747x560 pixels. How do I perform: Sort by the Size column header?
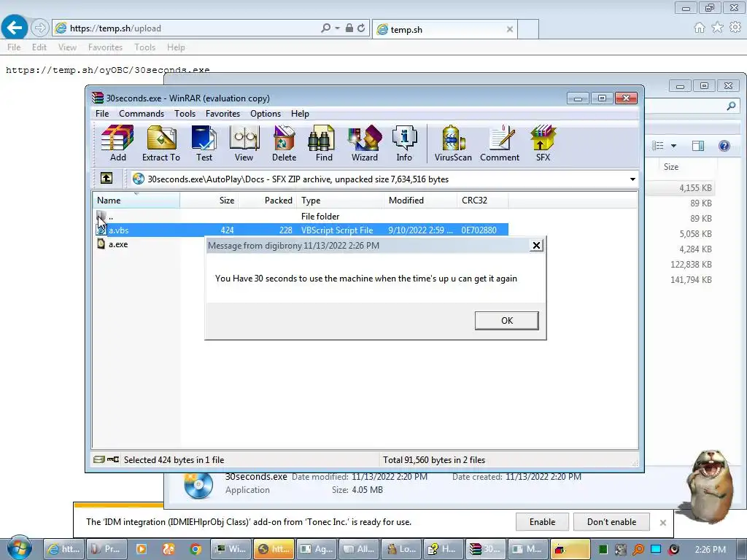209,201
